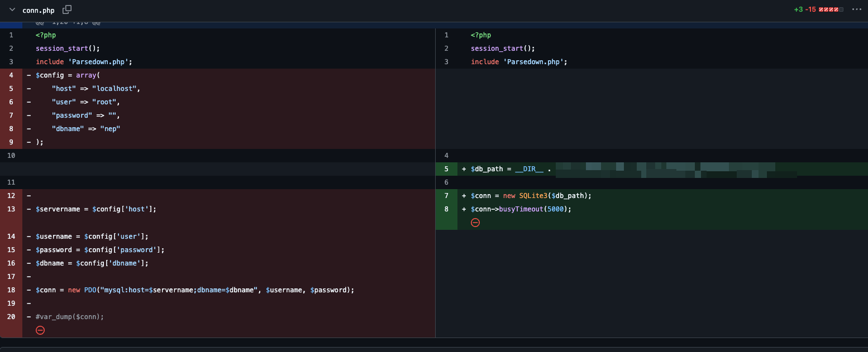
Task: Click the deleted new PDO mysql connection line
Action: coord(195,290)
